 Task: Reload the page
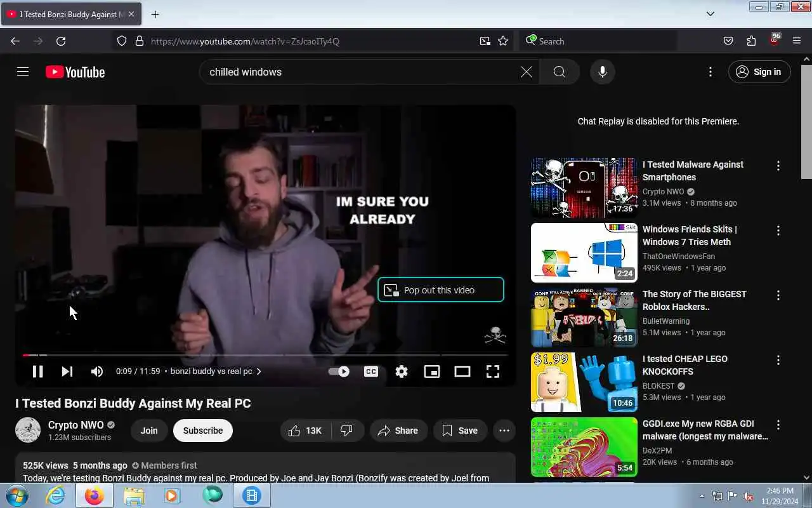click(x=61, y=41)
